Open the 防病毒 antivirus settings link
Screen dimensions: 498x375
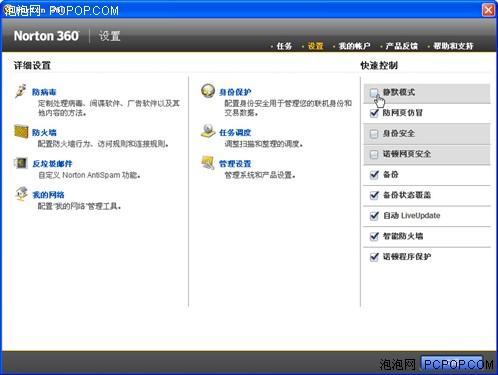pos(44,92)
